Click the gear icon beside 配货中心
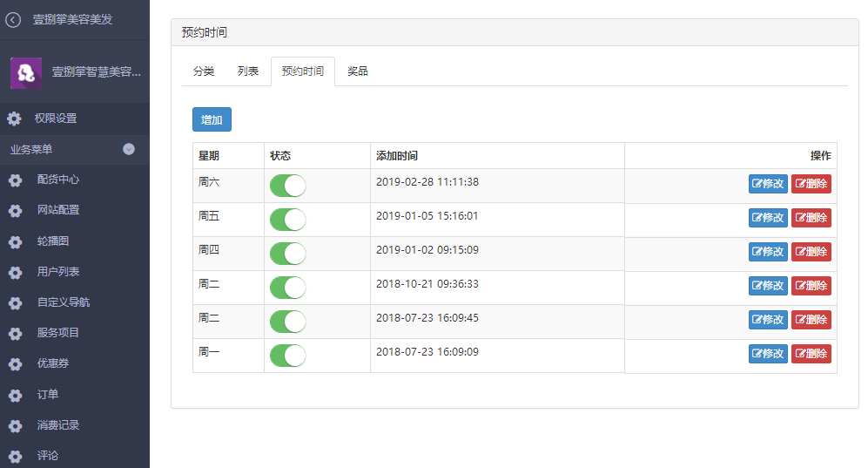The image size is (868, 468). tap(16, 180)
